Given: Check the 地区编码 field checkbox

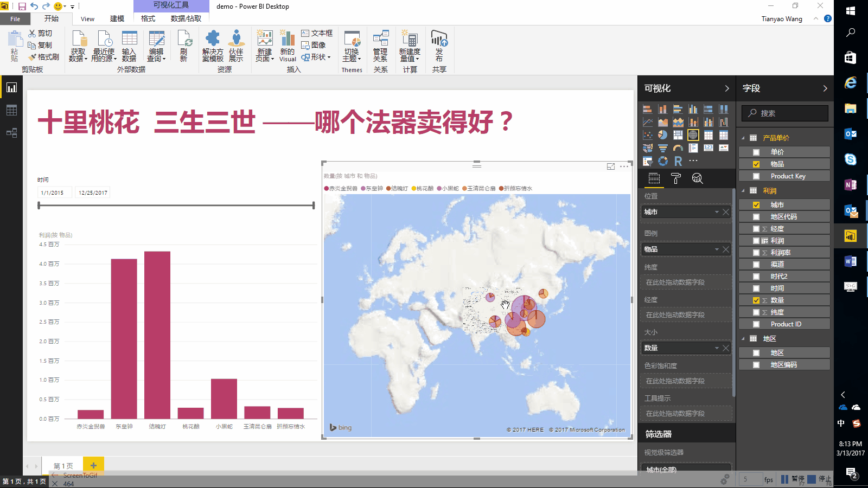Looking at the screenshot, I should 756,365.
